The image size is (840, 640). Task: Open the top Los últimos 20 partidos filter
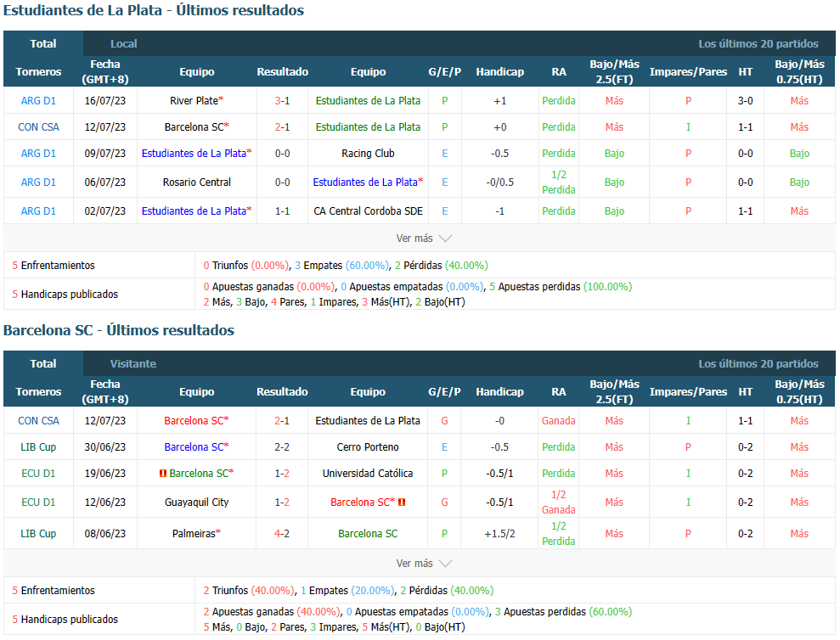point(758,44)
